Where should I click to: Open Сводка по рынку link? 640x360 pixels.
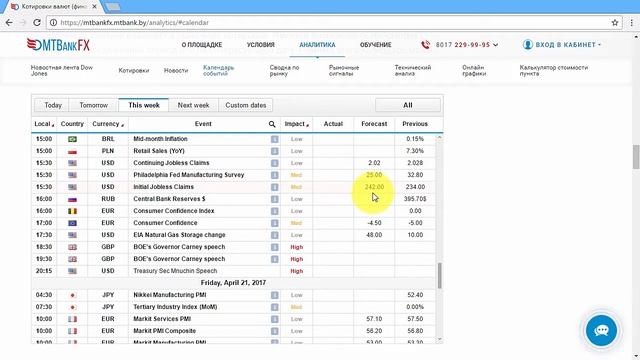(x=284, y=71)
